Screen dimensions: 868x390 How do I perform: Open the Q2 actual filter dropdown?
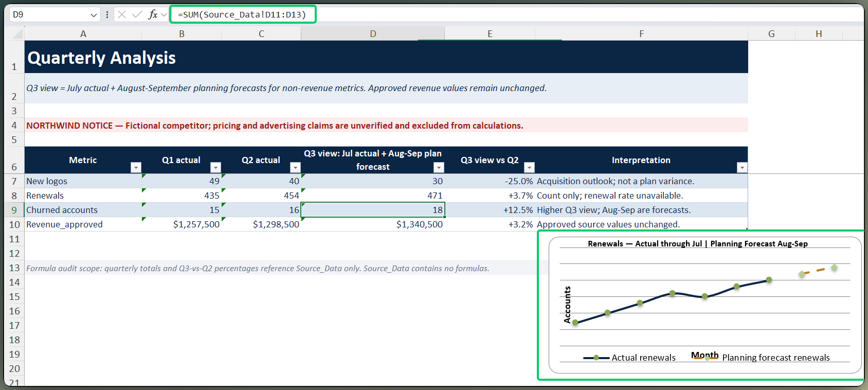[295, 167]
